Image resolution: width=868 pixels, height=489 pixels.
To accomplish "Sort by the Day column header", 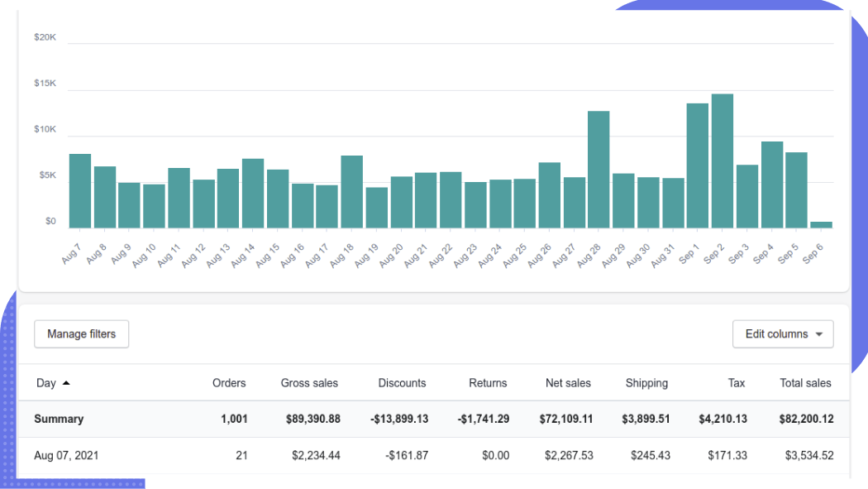I will (x=46, y=383).
